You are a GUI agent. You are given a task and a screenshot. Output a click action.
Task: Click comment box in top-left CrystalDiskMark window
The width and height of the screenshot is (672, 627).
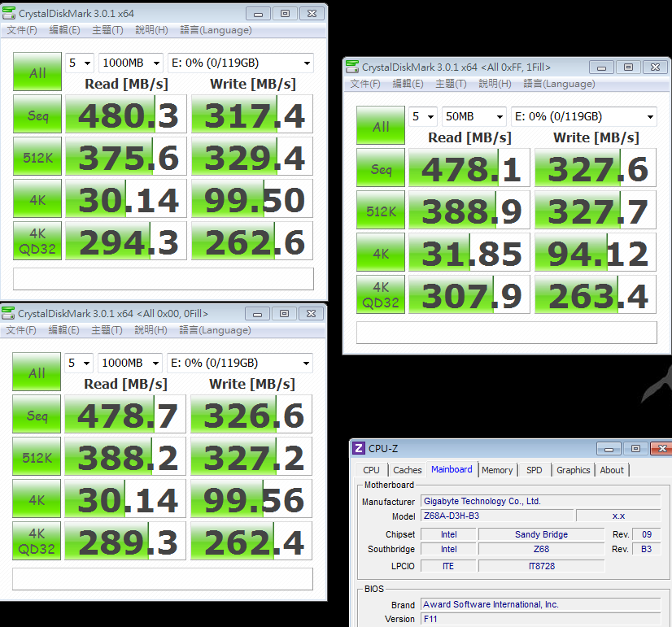[164, 279]
